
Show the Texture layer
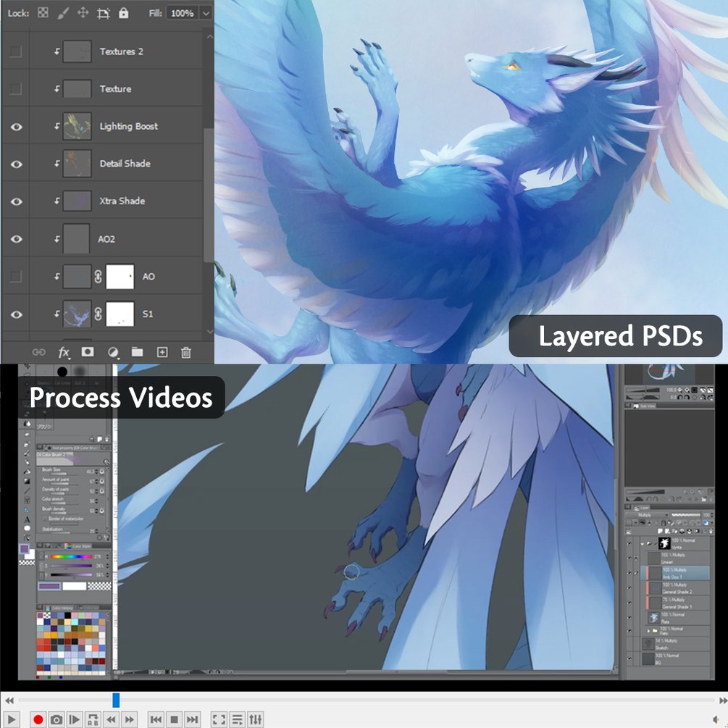(16, 88)
